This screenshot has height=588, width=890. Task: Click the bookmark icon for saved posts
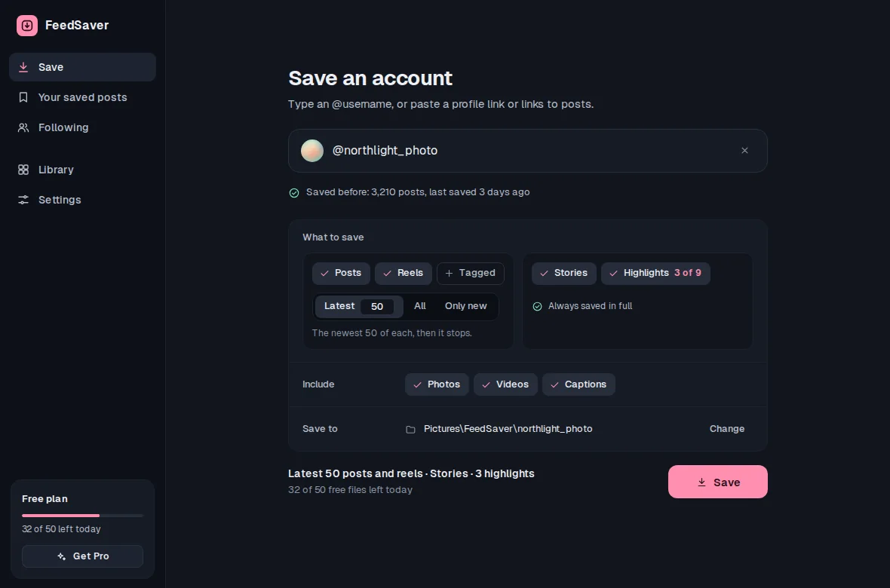pyautogui.click(x=23, y=97)
